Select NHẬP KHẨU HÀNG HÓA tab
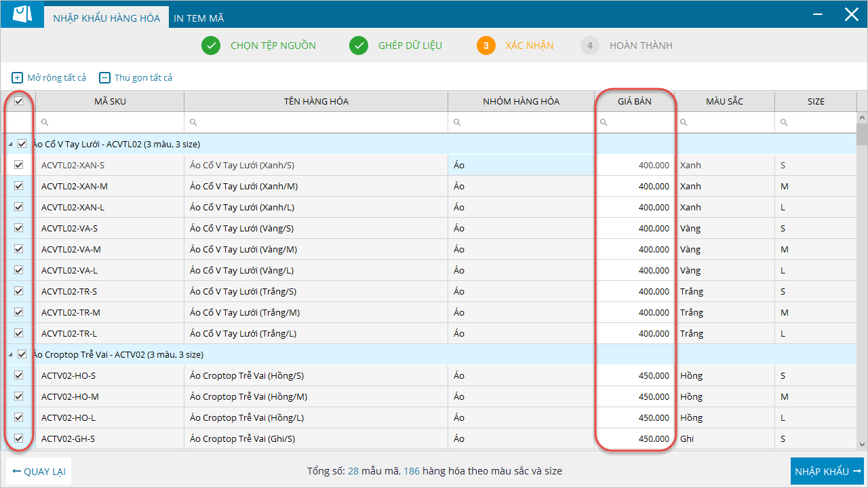This screenshot has width=868, height=488. click(x=106, y=18)
